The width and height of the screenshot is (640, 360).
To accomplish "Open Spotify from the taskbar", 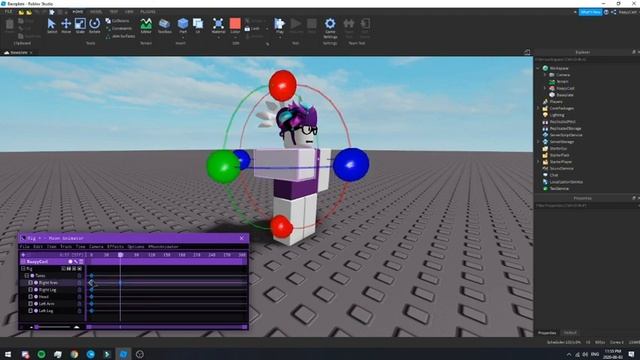I will tap(41, 354).
